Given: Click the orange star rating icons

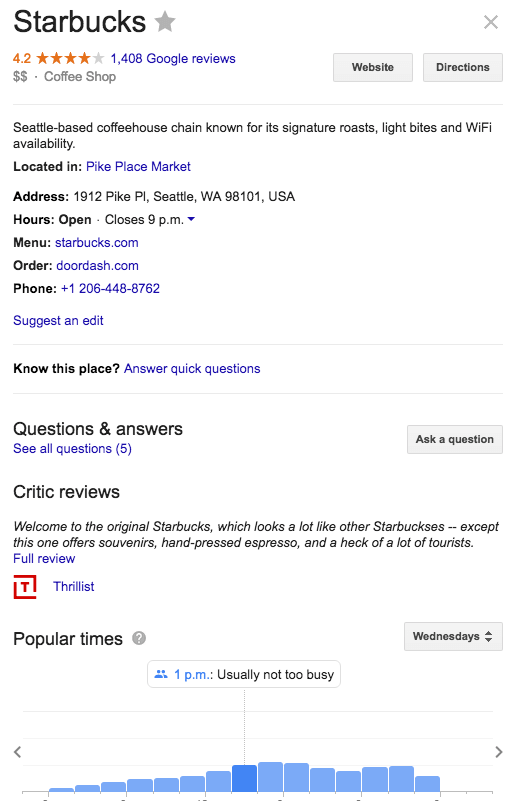Looking at the screenshot, I should pos(71,58).
